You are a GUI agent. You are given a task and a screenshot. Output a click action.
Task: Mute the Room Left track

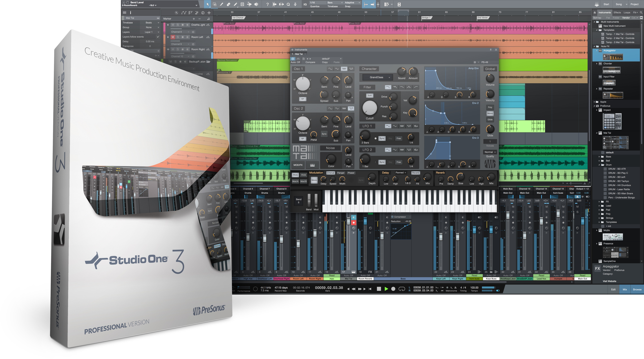[173, 37]
